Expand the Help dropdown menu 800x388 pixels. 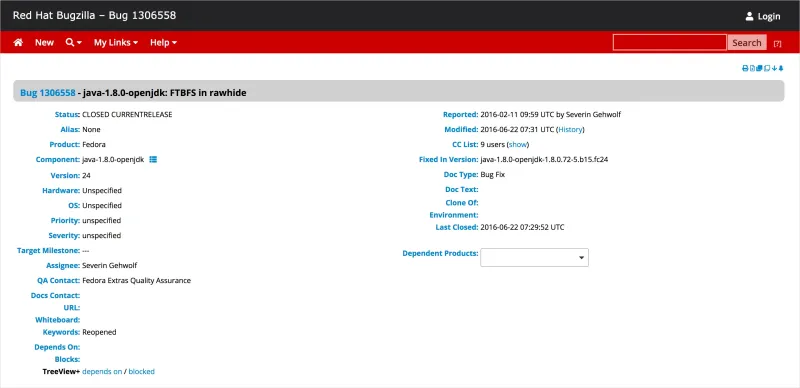[x=163, y=42]
